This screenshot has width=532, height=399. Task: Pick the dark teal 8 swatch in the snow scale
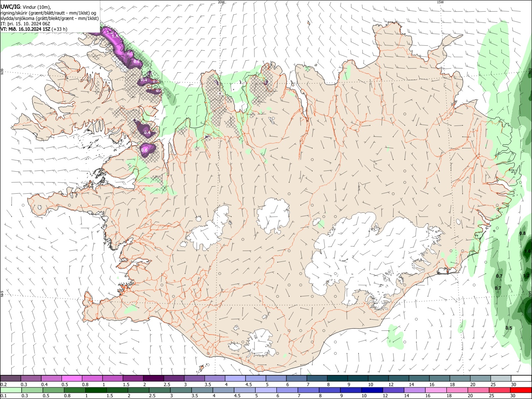pyautogui.click(x=337, y=378)
